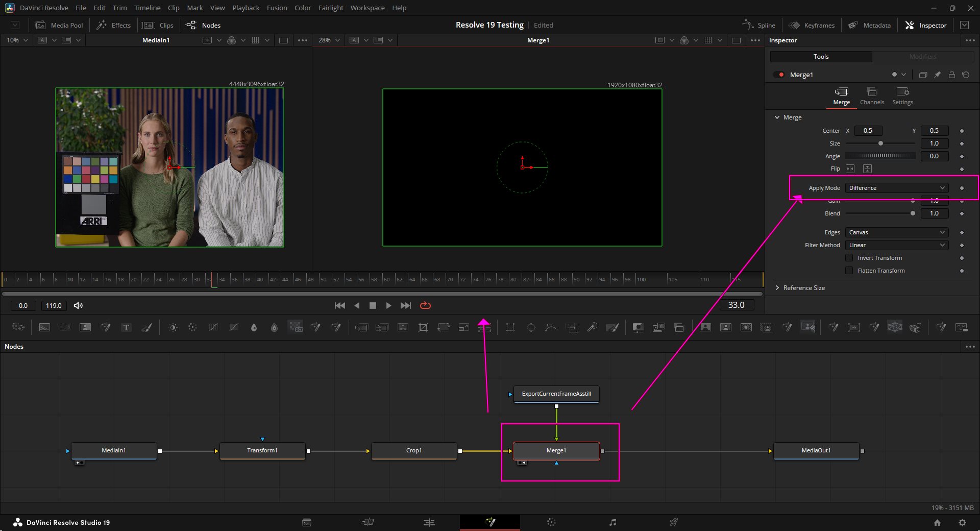This screenshot has height=531, width=980.
Task: Switch to the Modifiers tab
Action: pyautogui.click(x=923, y=57)
